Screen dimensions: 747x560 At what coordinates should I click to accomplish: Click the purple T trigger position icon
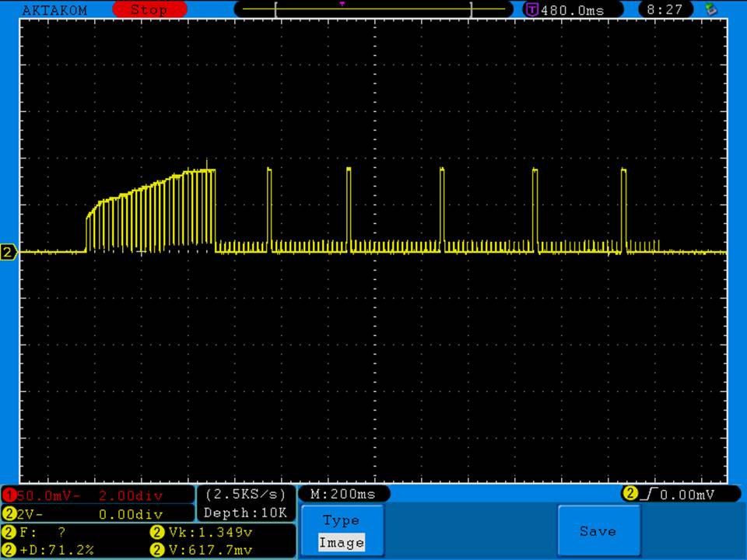click(x=532, y=10)
